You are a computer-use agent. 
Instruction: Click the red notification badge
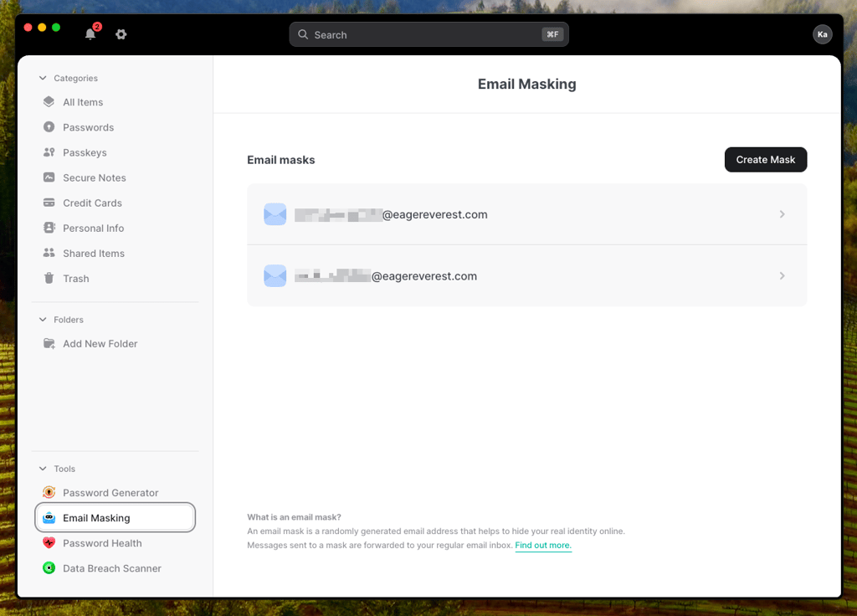(97, 27)
